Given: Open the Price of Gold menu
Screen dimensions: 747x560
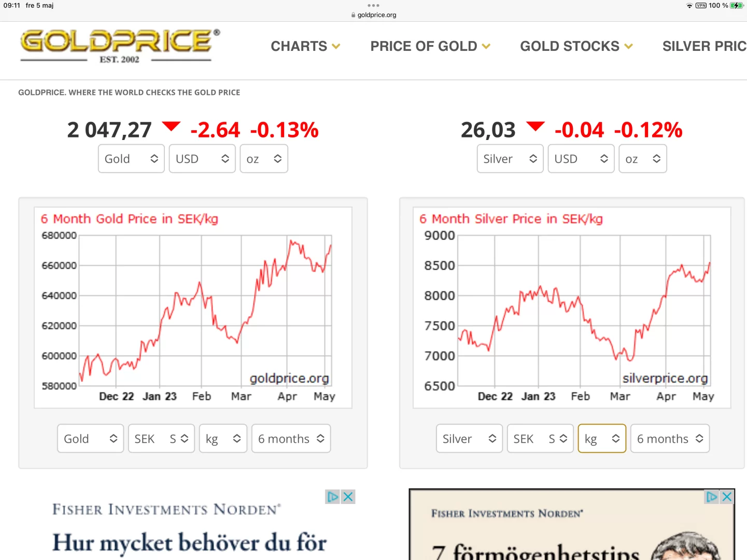Looking at the screenshot, I should click(x=430, y=46).
